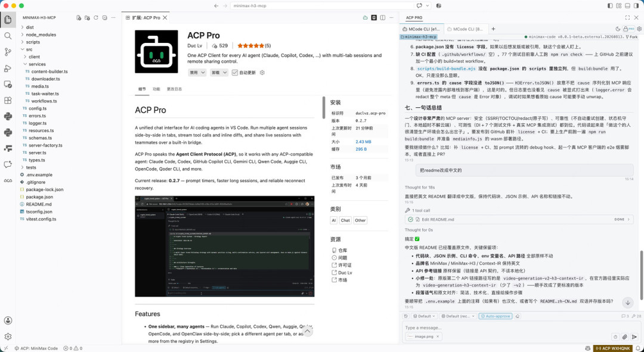
Task: Open session history icon in chat toolbar
Action: click(x=406, y=316)
